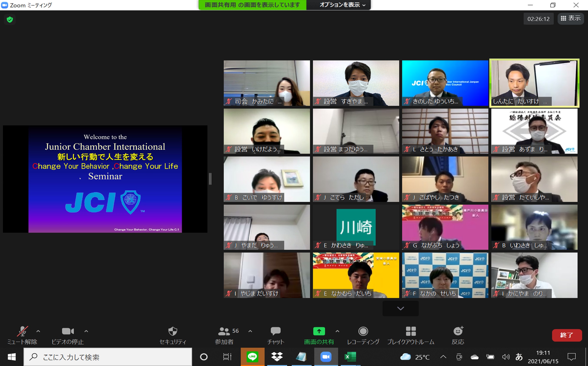The image size is (588, 366).
Task: Open the 表示 view menu
Action: 571,18
